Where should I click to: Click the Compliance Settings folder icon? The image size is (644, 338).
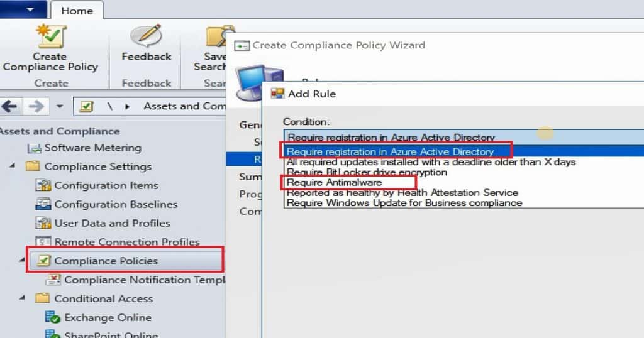coord(33,166)
